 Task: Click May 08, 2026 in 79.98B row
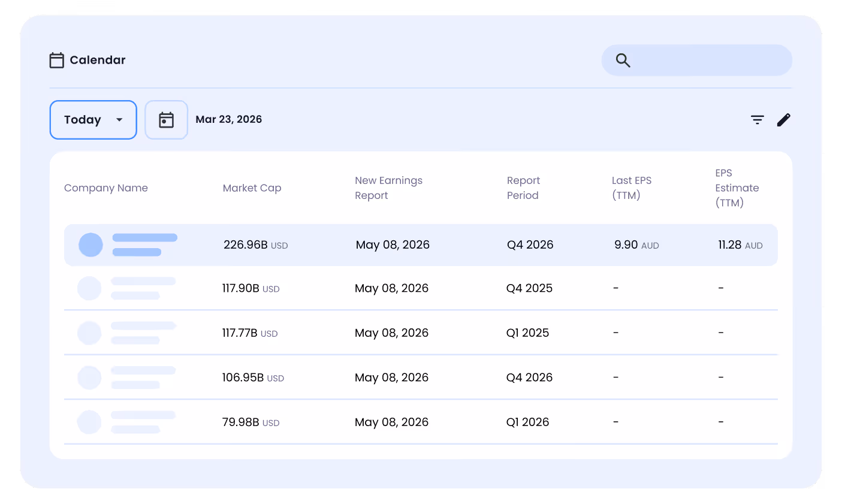pos(391,422)
